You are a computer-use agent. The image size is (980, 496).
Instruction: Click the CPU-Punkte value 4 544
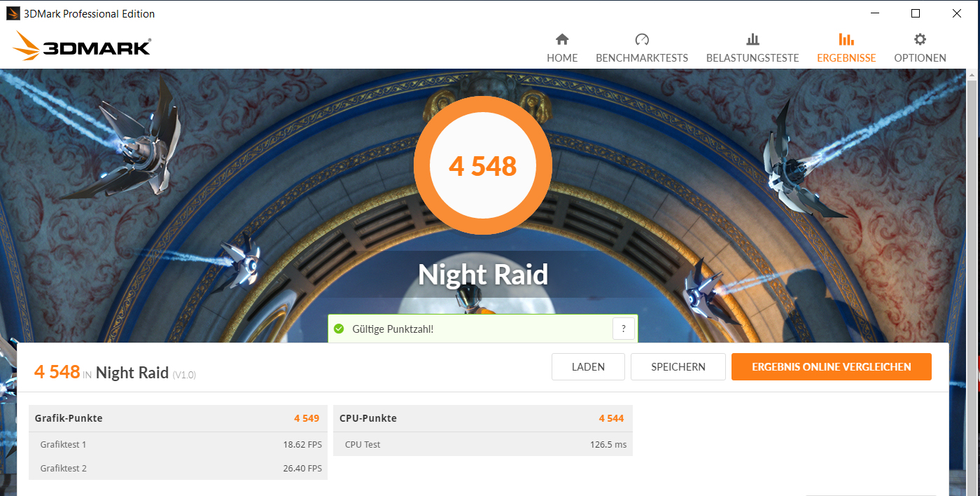click(611, 418)
